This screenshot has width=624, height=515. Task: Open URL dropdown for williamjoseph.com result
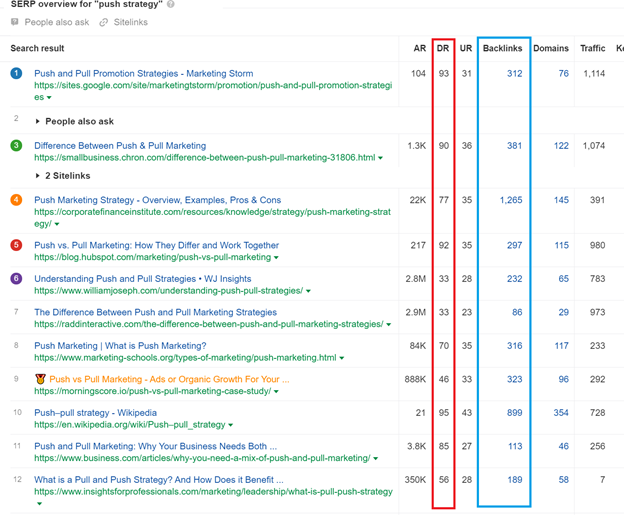pos(308,291)
